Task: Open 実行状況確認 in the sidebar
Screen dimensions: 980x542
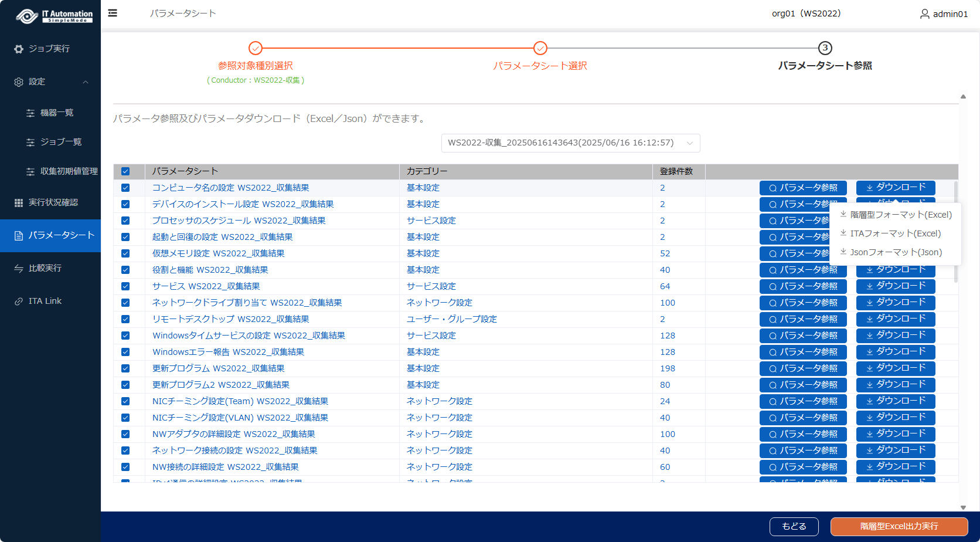Action: [x=53, y=202]
